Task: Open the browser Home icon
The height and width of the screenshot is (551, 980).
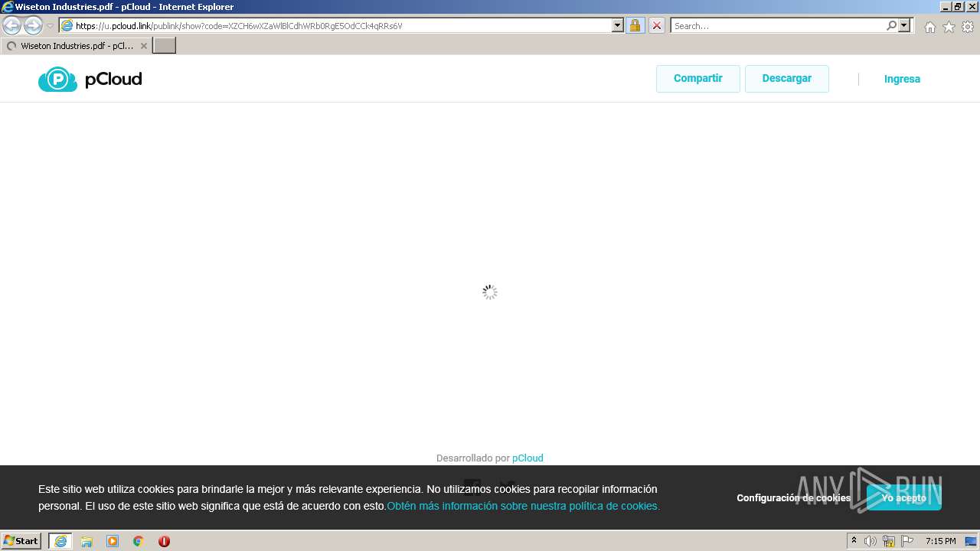Action: coord(929,27)
